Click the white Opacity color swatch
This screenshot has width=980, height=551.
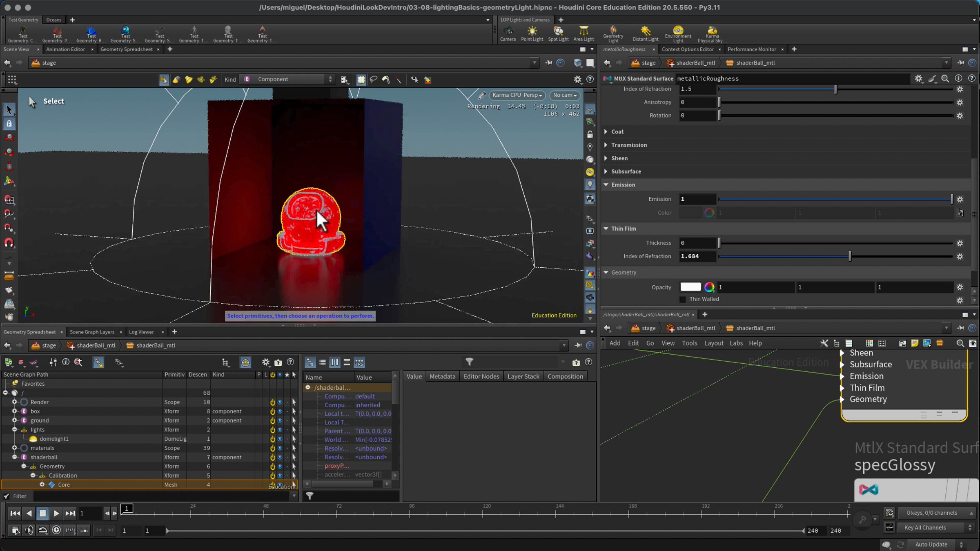click(690, 287)
